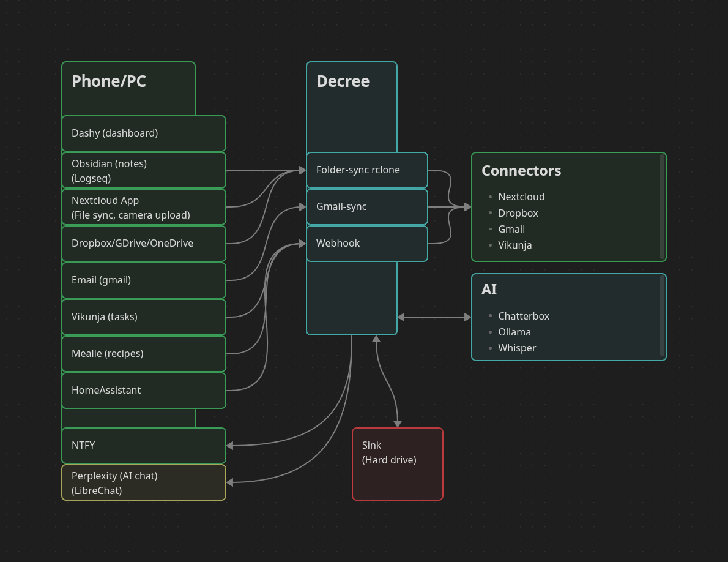
Task: Click the Gmail-sync card
Action: 366,207
